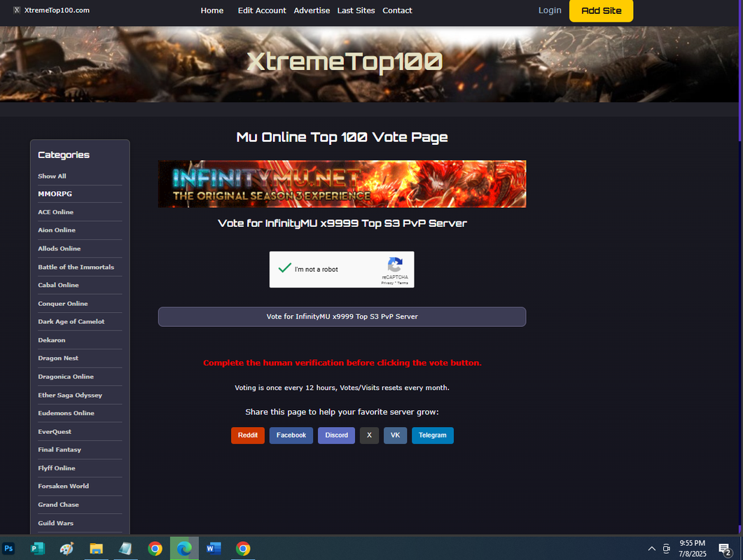The width and height of the screenshot is (743, 560).
Task: Open the Last Sites page
Action: click(x=356, y=10)
